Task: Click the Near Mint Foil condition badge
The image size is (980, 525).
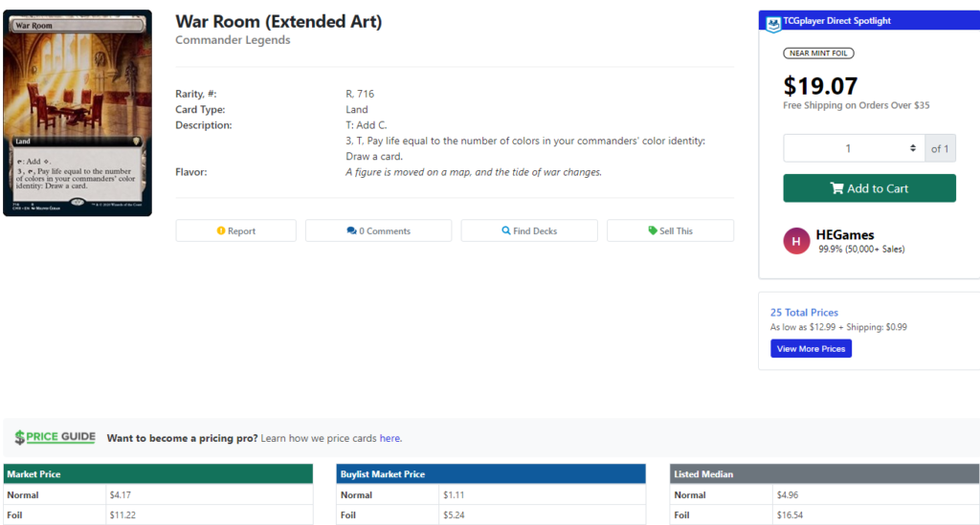Action: pos(818,53)
